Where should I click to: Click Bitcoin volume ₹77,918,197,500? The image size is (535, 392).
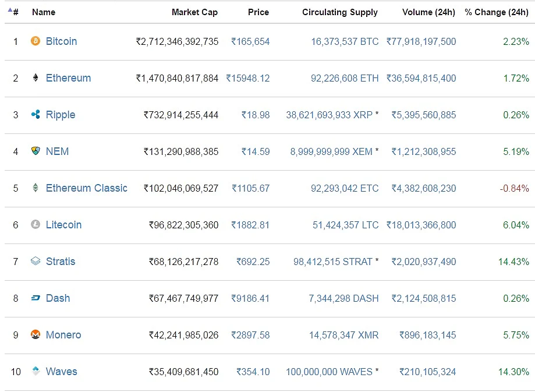click(421, 42)
